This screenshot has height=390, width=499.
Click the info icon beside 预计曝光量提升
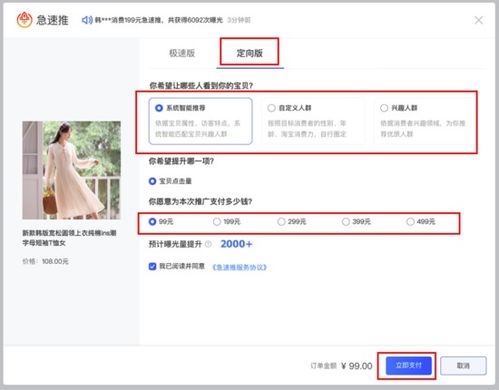point(208,244)
